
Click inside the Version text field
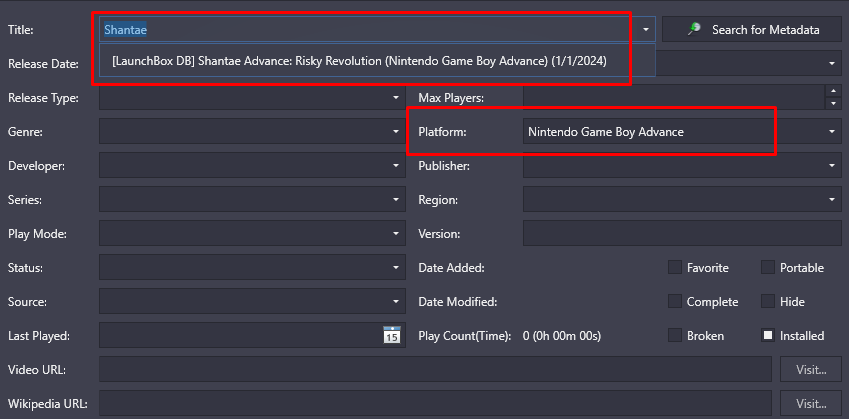(x=682, y=233)
